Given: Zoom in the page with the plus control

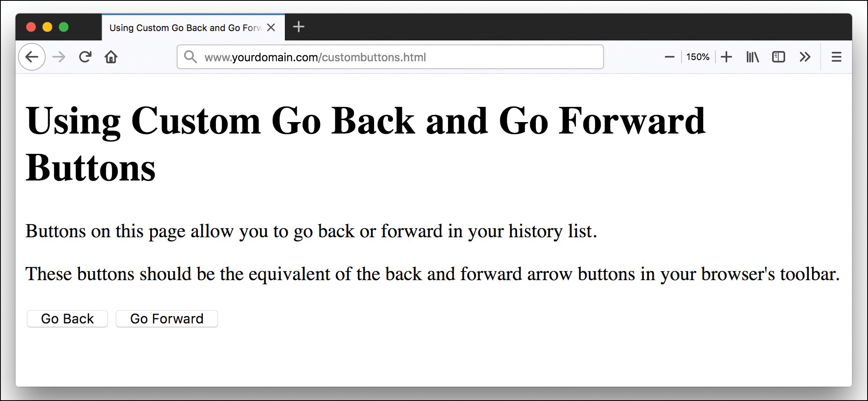Looking at the screenshot, I should [x=726, y=57].
